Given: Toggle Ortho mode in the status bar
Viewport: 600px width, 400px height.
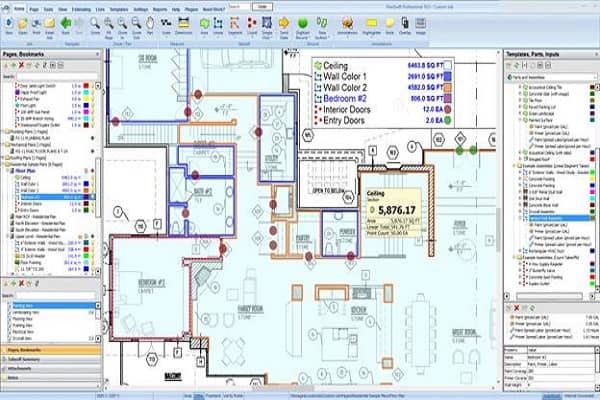Looking at the screenshot, I should pos(198,396).
